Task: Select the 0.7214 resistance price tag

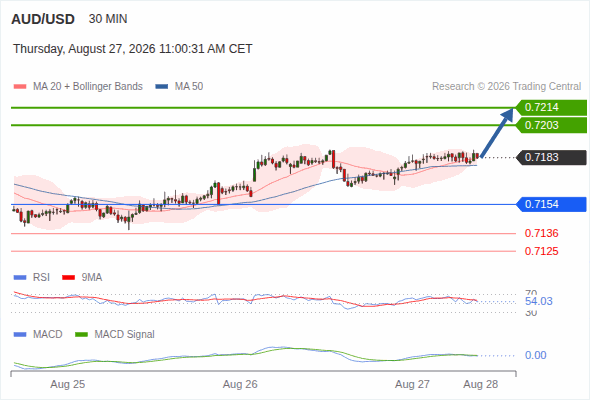Action: (x=551, y=108)
